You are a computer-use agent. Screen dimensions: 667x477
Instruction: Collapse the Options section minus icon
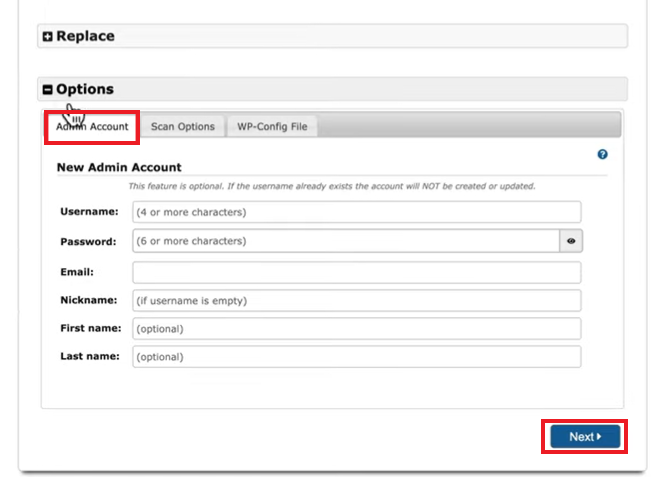tap(48, 90)
